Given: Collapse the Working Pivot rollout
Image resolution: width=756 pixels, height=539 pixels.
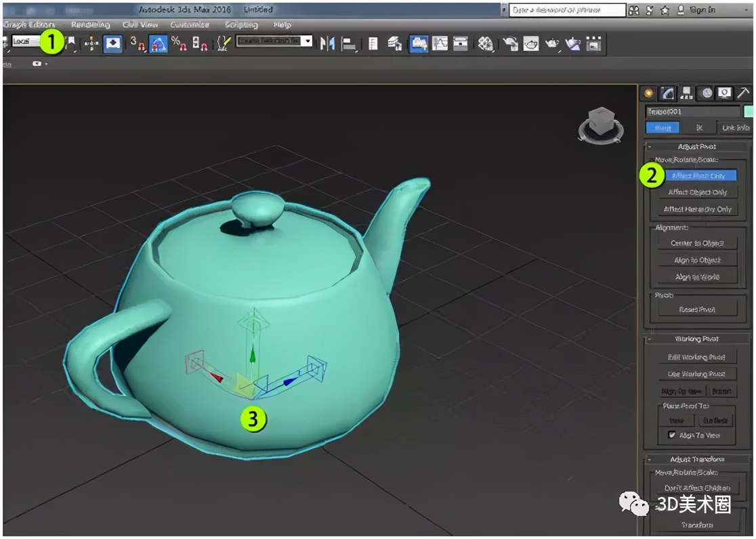Looking at the screenshot, I should 698,339.
